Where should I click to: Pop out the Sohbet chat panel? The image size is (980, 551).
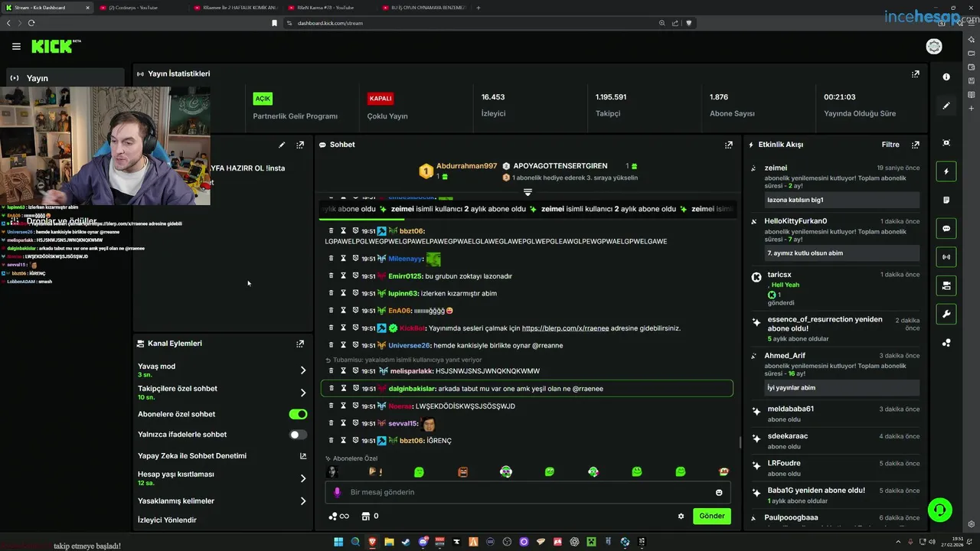click(x=729, y=145)
